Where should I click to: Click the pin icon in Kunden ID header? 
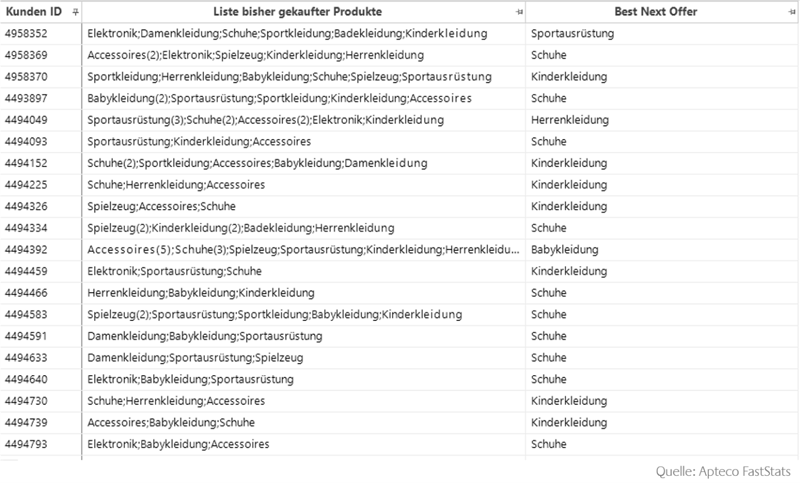pyautogui.click(x=76, y=12)
